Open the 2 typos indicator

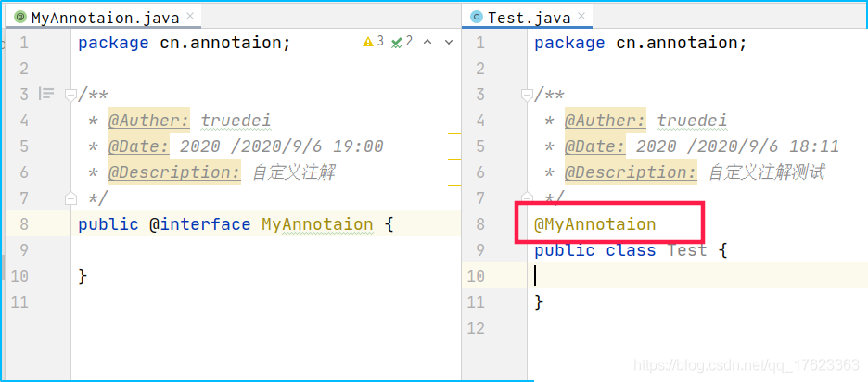[x=402, y=42]
